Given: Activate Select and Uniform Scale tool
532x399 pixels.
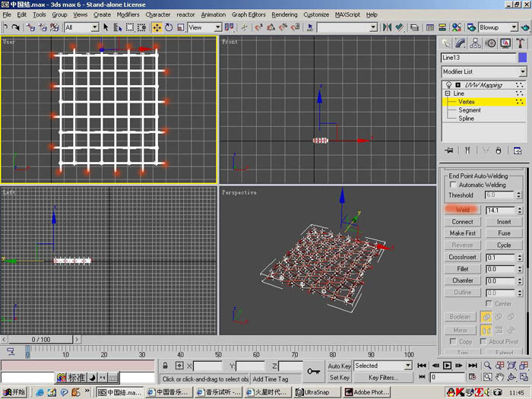Looking at the screenshot, I should [x=181, y=27].
